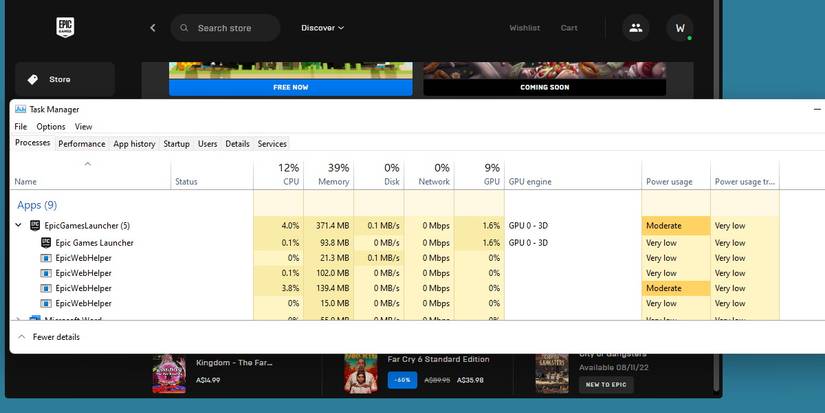Click the -60% discount badge for Far Cry 6
The image size is (825, 413).
tap(403, 380)
